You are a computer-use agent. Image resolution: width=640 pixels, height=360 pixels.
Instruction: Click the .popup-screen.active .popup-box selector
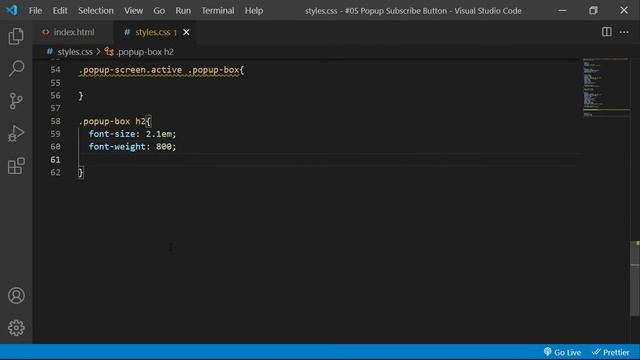159,70
